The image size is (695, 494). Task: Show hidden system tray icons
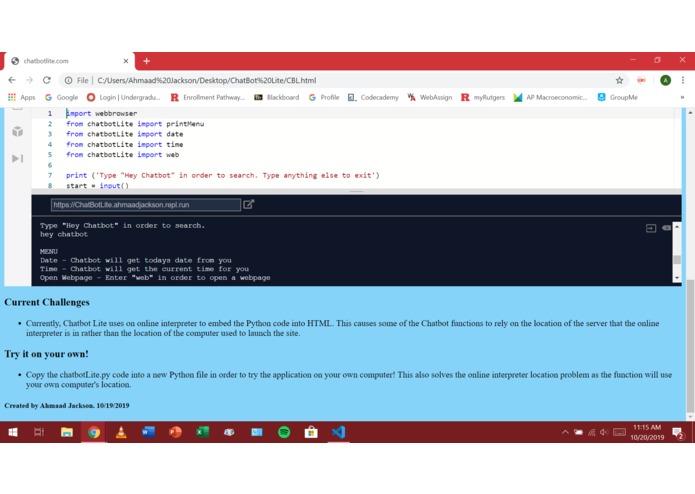[565, 432]
